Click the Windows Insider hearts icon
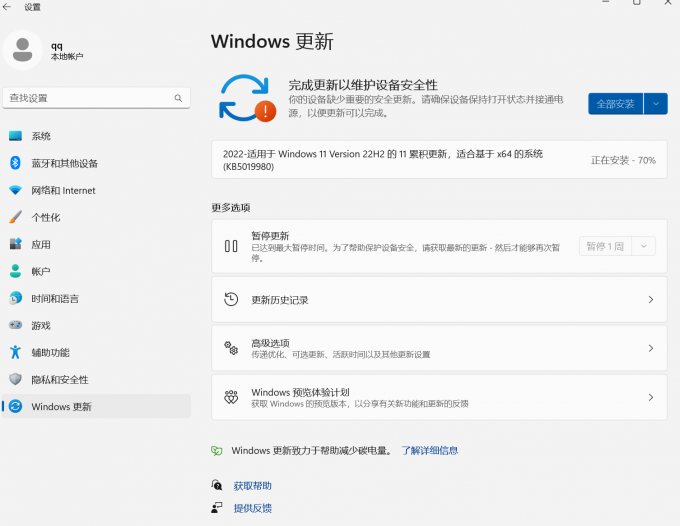The width and height of the screenshot is (680, 526). [x=231, y=397]
